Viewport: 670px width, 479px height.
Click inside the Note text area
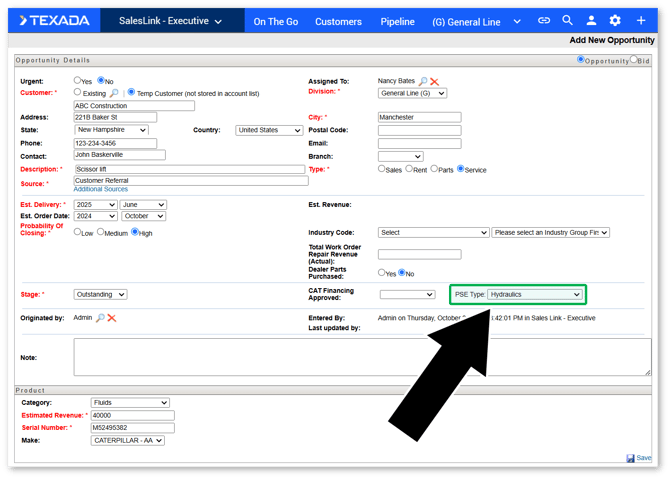coord(360,356)
